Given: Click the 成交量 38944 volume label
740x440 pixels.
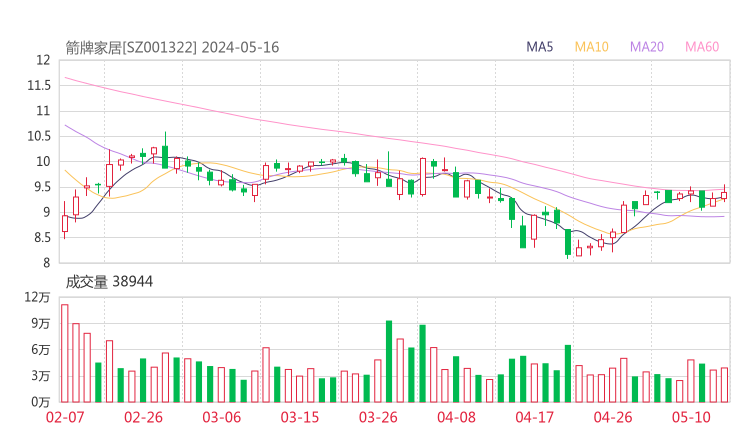Looking at the screenshot, I should 109,282.
